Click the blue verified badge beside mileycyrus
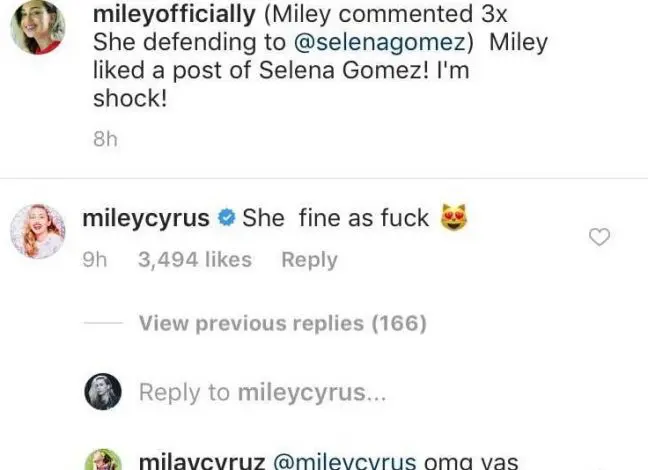 point(227,217)
